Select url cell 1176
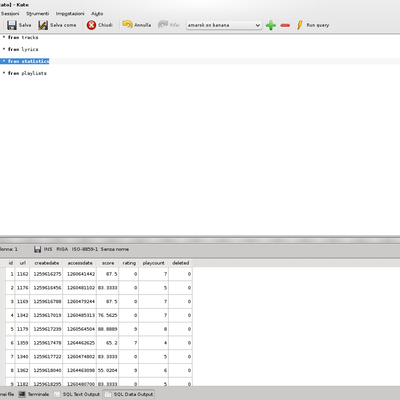The image size is (400, 400). (x=22, y=288)
